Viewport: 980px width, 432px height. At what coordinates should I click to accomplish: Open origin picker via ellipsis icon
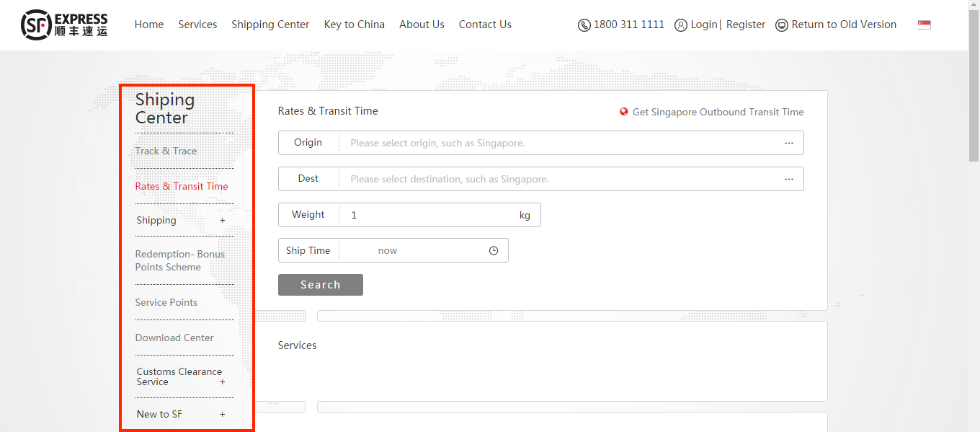click(789, 143)
